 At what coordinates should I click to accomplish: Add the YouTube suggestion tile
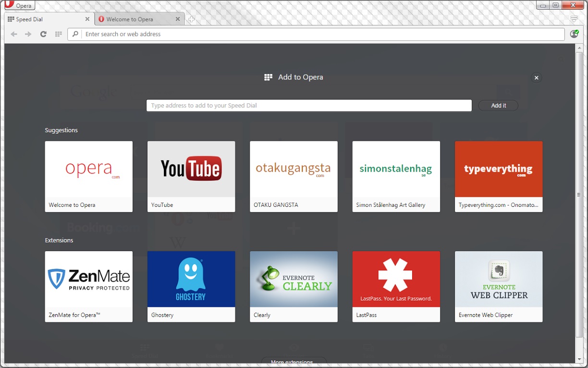pos(191,177)
